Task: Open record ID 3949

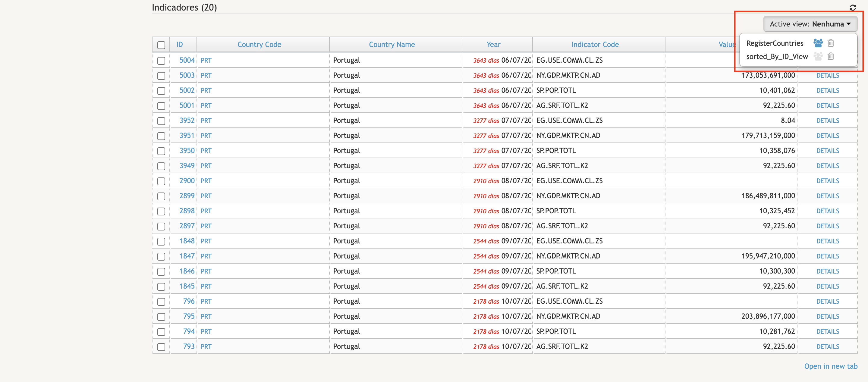Action: tap(187, 165)
